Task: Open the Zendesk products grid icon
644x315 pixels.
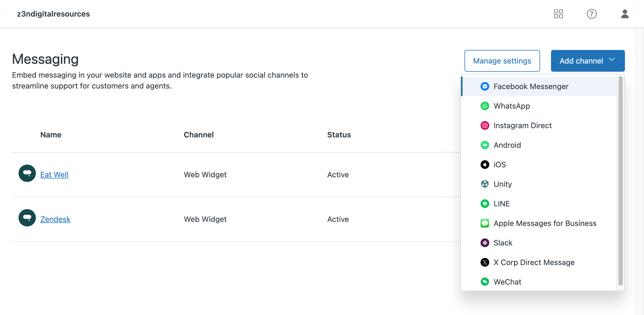Action: [x=558, y=14]
